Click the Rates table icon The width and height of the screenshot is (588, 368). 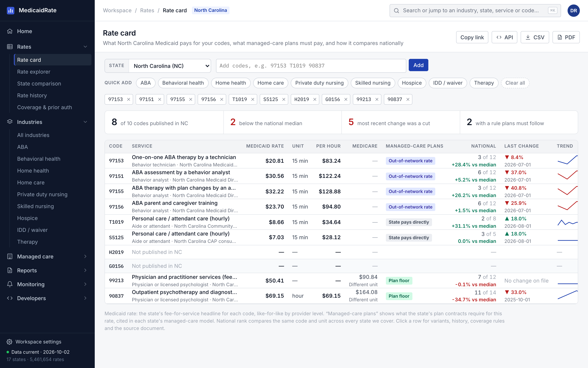pos(10,47)
